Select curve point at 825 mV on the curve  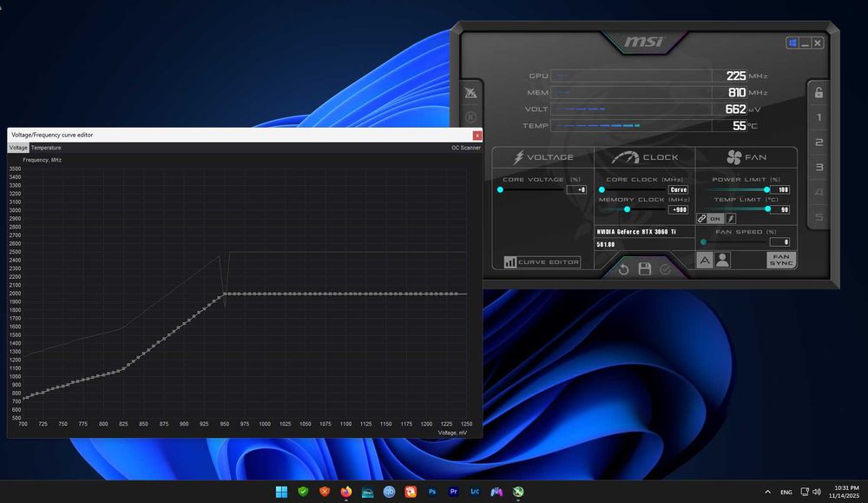(x=123, y=369)
